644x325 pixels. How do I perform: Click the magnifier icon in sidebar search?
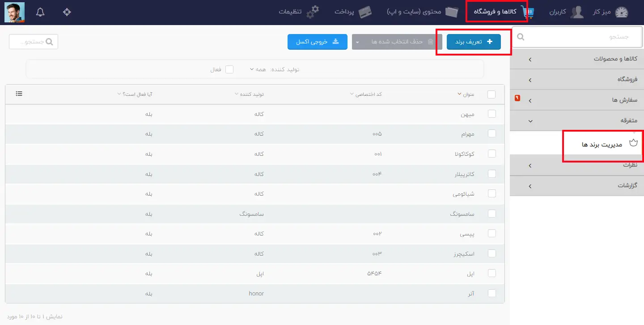521,38
